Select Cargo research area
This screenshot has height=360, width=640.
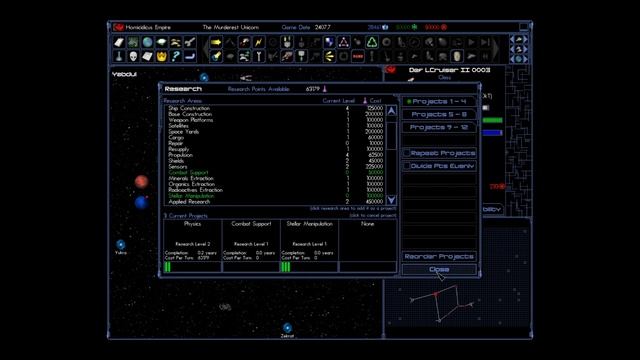point(276,138)
